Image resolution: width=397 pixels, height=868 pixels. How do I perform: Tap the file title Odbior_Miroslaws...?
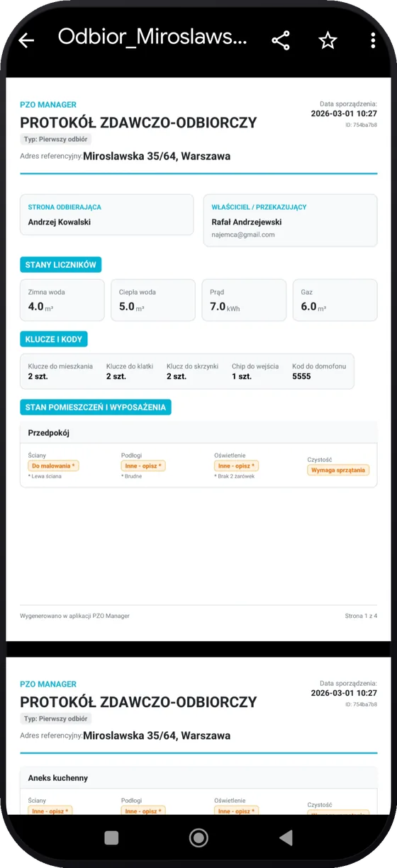[152, 37]
